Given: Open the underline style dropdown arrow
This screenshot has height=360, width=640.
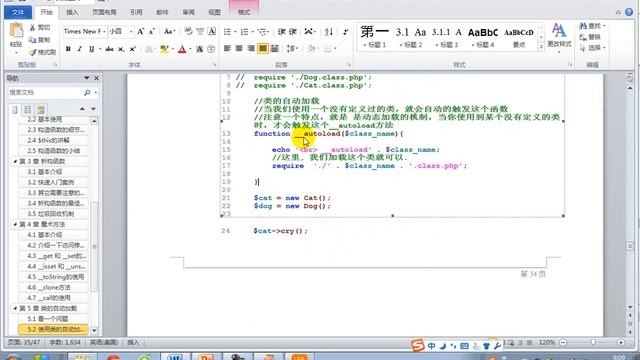Looking at the screenshot, I should [x=100, y=49].
